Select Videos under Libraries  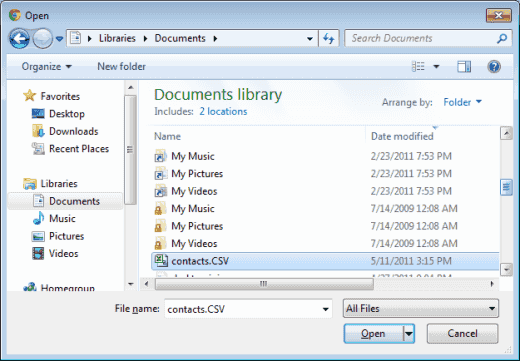[64, 254]
